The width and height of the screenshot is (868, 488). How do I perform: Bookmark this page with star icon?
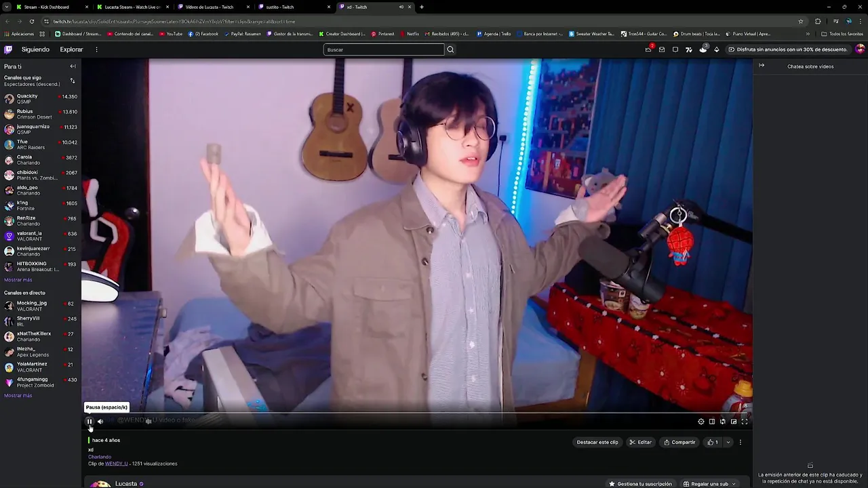coord(801,21)
